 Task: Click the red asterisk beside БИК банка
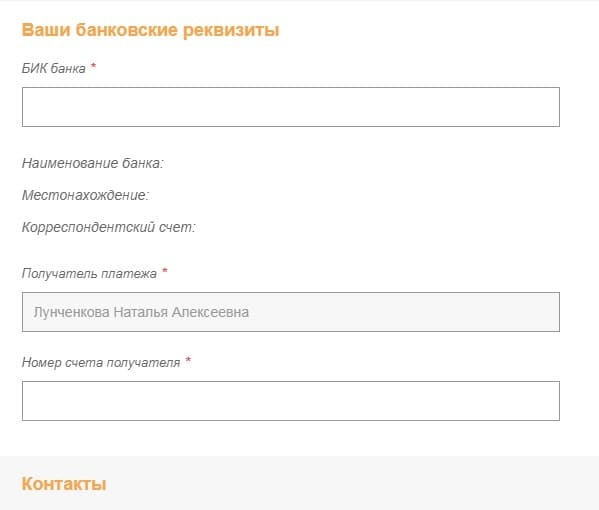[x=93, y=66]
